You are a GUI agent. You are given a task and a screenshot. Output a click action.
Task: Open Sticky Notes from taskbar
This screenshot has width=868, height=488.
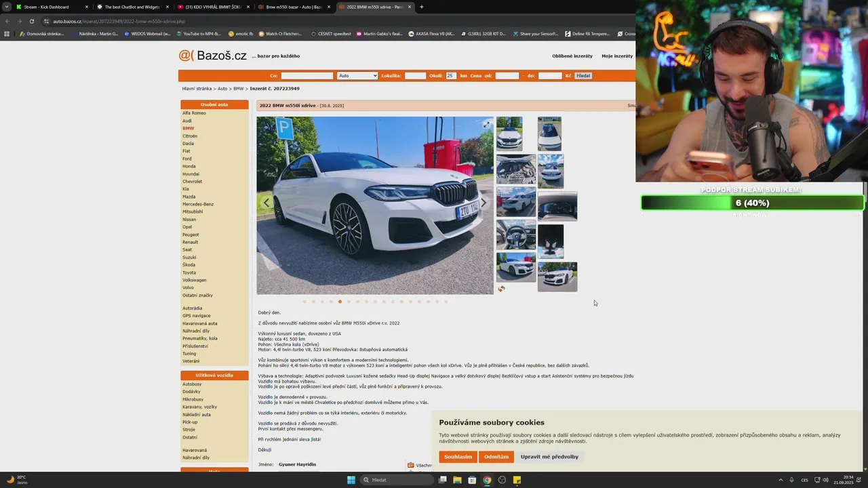(x=517, y=480)
